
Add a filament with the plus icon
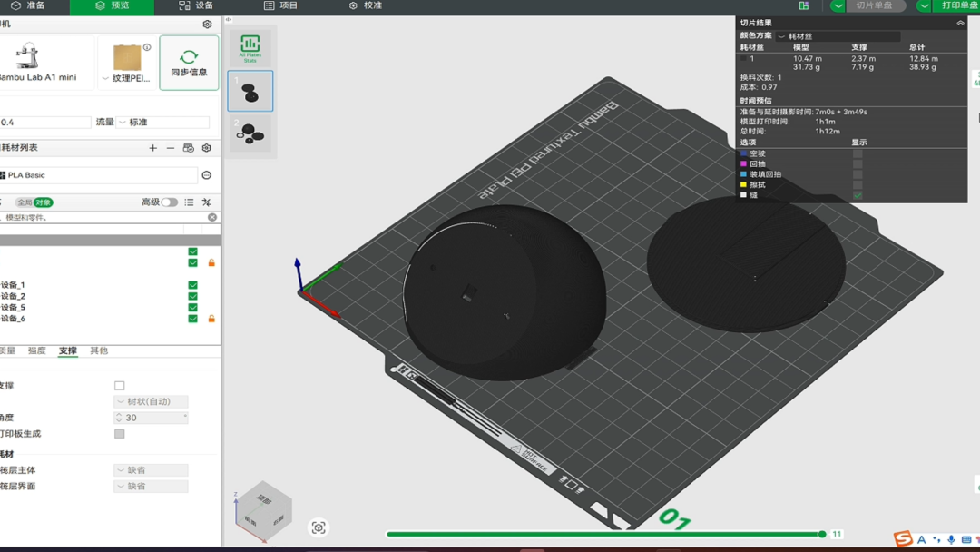coord(153,148)
